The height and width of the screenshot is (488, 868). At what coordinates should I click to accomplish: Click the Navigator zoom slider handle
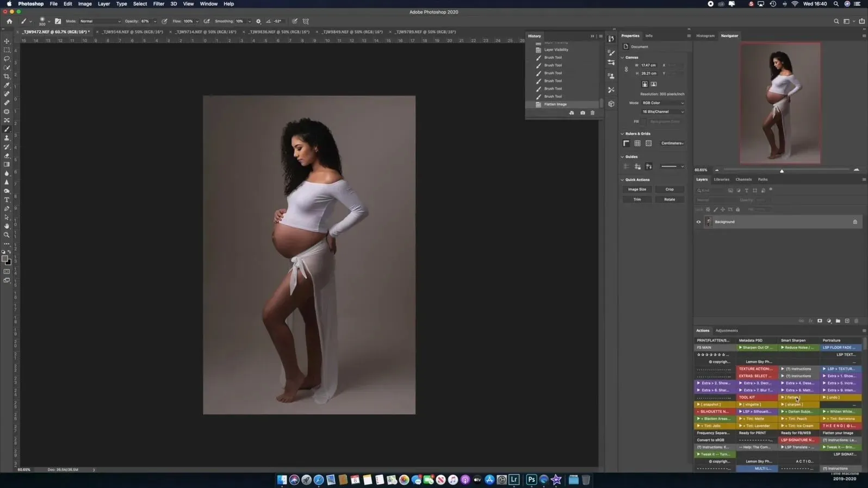point(782,171)
